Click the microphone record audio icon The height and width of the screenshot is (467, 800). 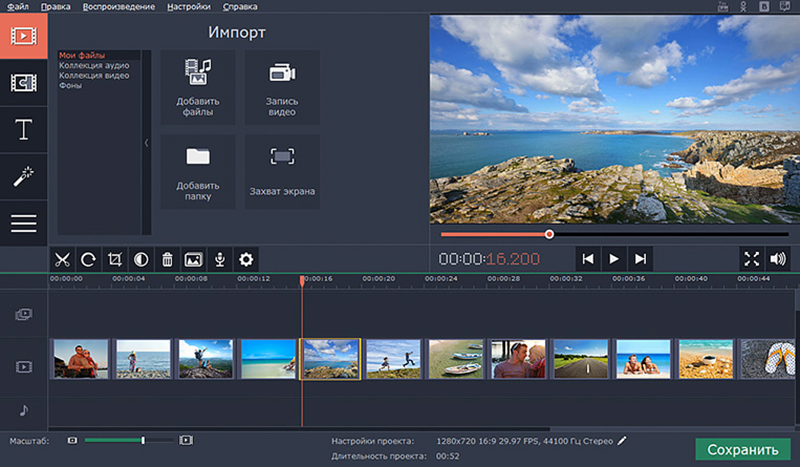219,259
